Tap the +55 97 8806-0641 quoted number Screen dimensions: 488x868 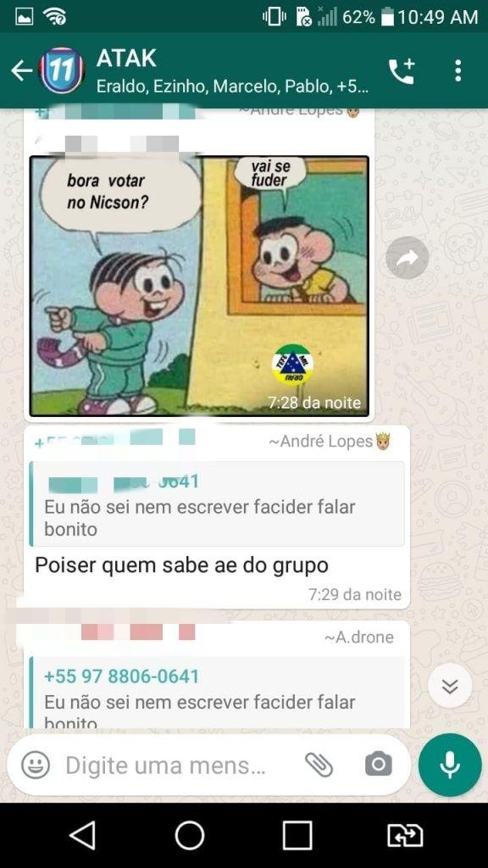coord(121,676)
